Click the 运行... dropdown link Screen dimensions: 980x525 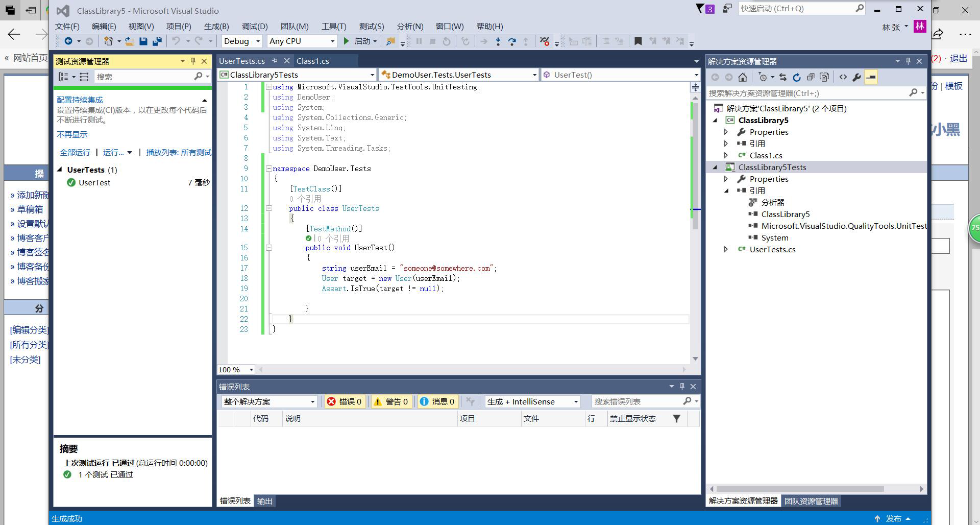117,152
